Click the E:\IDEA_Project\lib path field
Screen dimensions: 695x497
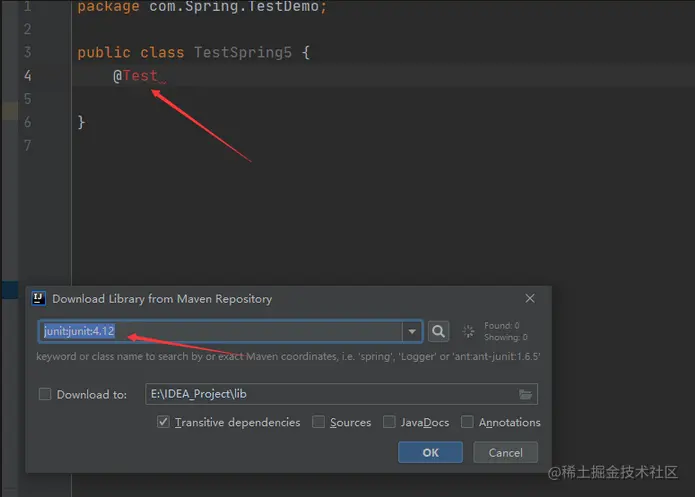click(x=341, y=394)
